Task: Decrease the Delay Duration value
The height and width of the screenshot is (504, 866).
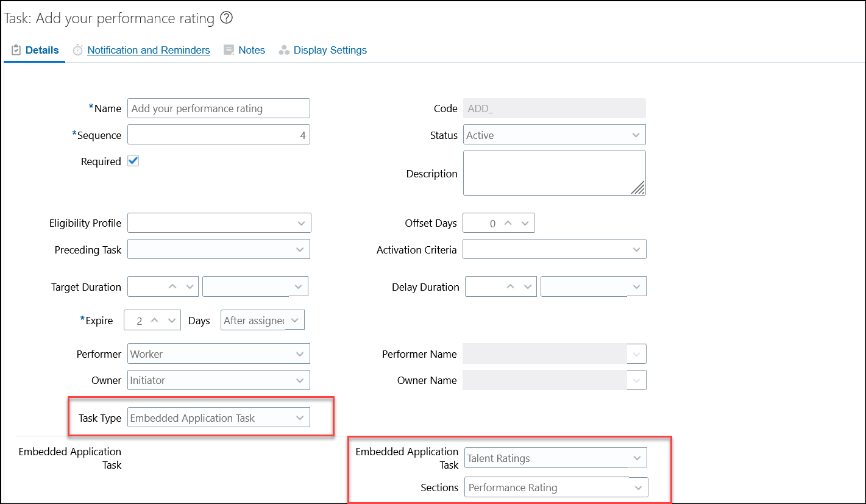Action: pos(528,286)
